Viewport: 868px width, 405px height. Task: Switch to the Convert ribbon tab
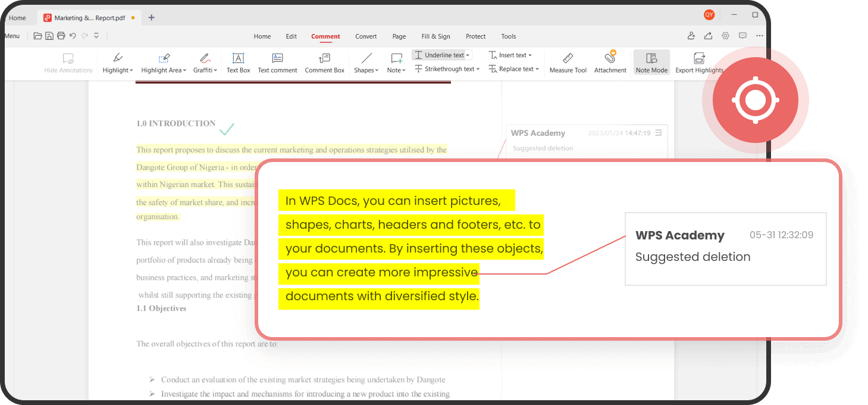tap(366, 36)
